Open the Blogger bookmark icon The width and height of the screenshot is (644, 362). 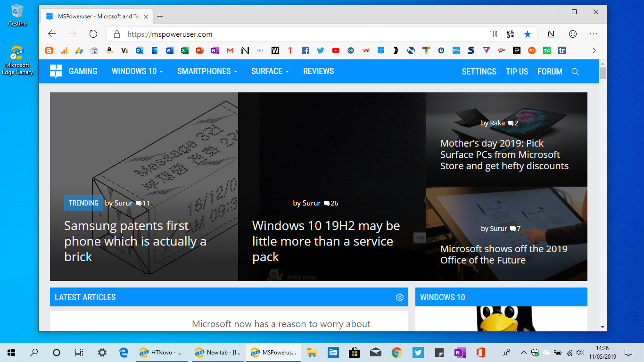click(x=49, y=50)
